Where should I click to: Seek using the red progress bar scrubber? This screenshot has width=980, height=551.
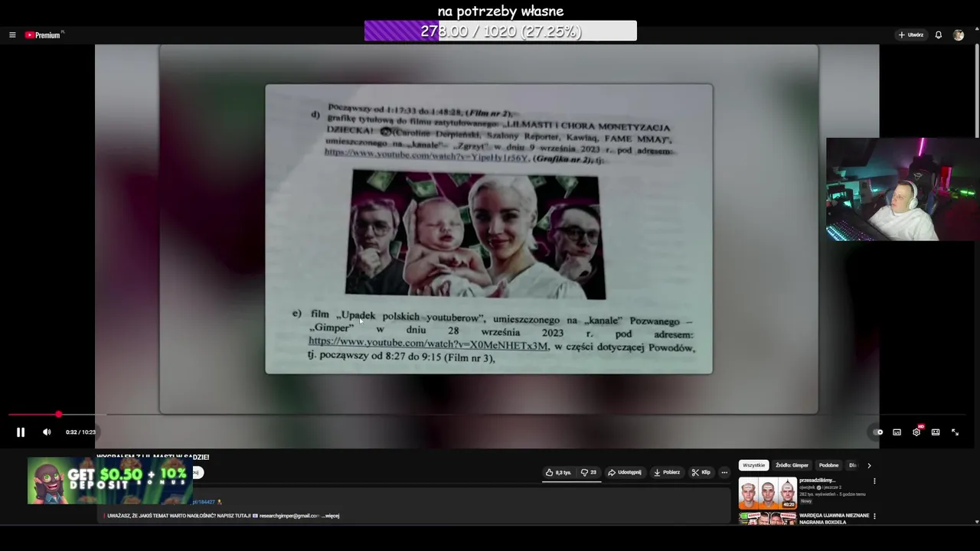point(58,415)
